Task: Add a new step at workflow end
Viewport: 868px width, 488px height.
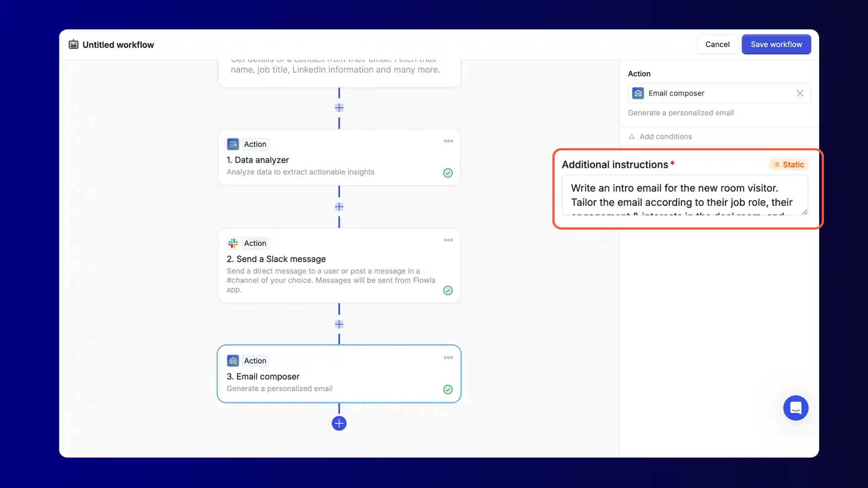Action: pyautogui.click(x=339, y=423)
